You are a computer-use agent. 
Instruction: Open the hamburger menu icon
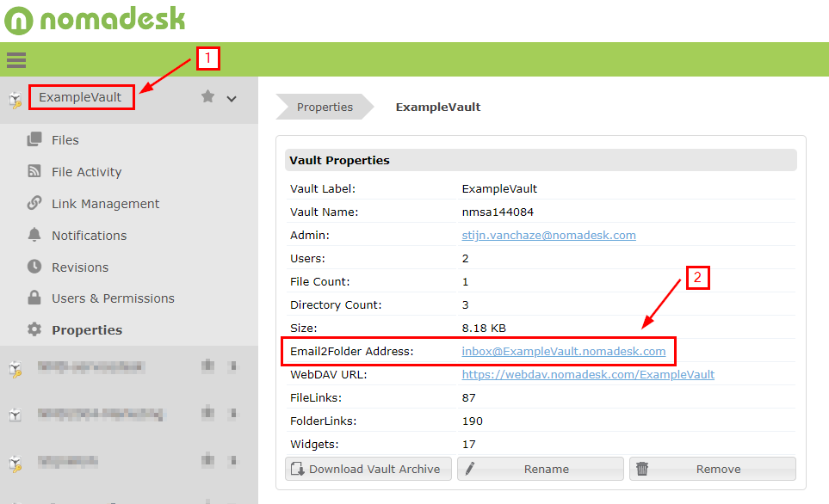16,59
